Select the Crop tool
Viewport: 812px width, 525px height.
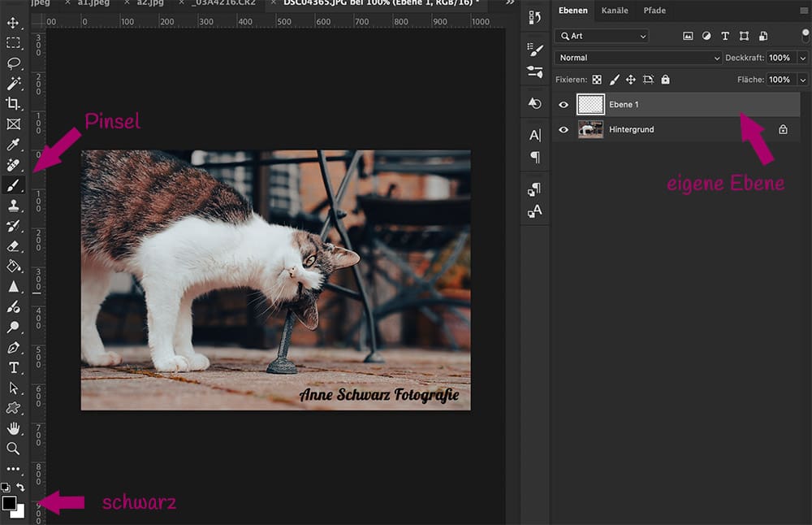15,104
